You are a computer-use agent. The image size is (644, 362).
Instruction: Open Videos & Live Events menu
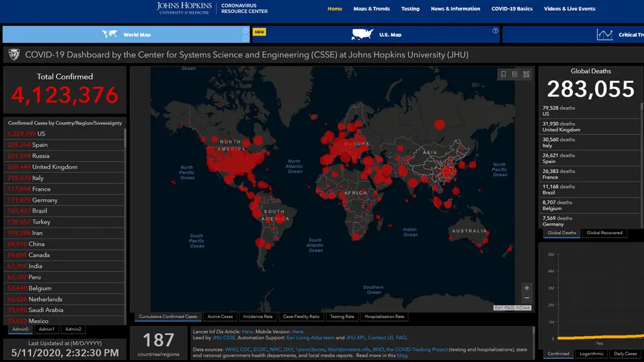click(x=569, y=8)
